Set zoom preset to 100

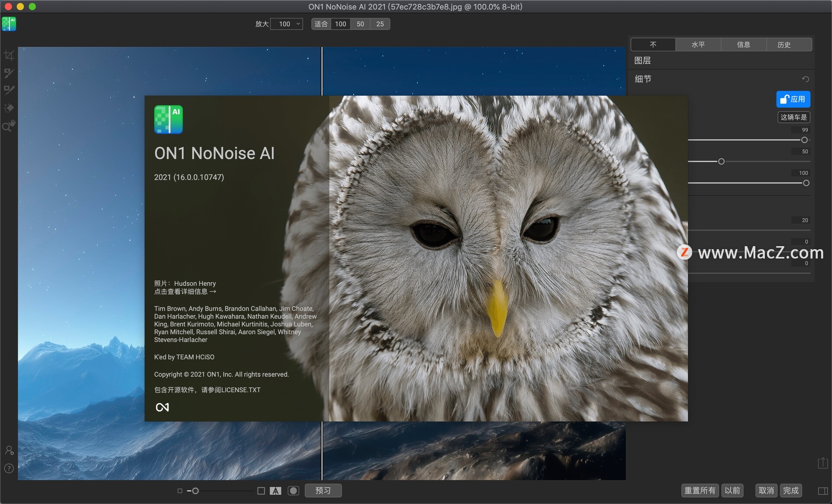341,24
